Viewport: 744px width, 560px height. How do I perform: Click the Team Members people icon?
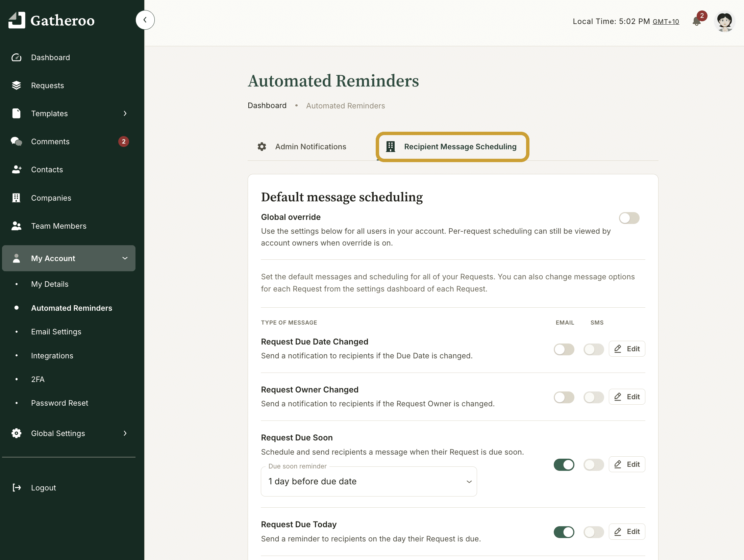coord(16,226)
